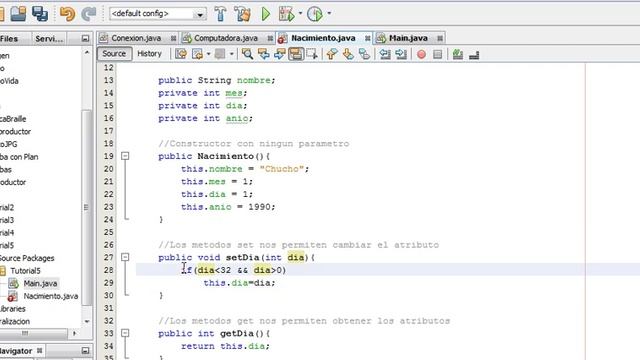Click the Undo arrow icon

(67, 14)
